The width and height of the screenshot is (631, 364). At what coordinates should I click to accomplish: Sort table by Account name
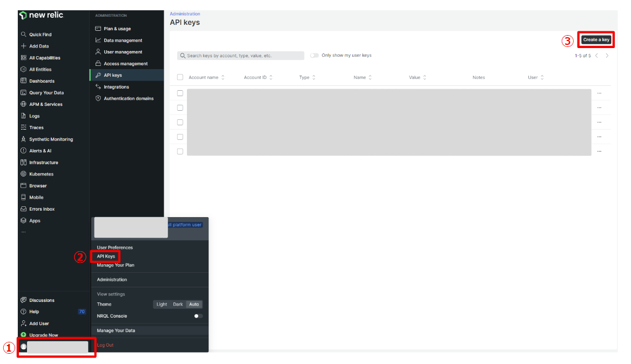tap(206, 78)
